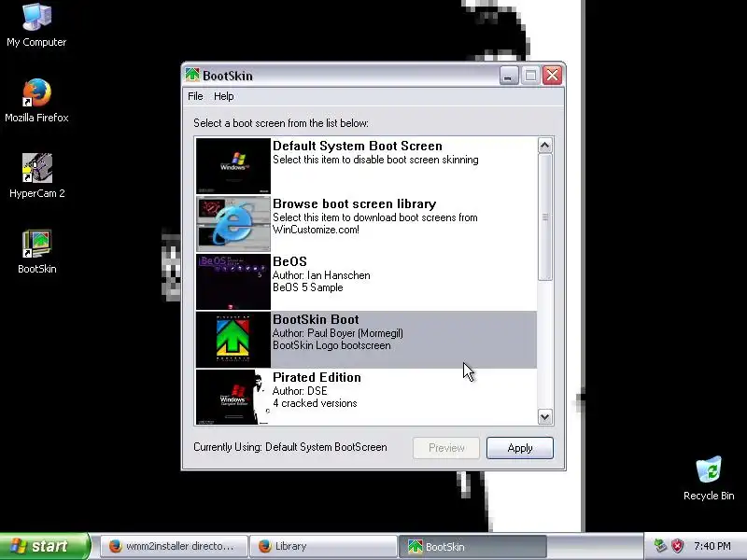Screen dimensions: 747x560
Task: Click the red security shield tray icon
Action: click(x=678, y=546)
